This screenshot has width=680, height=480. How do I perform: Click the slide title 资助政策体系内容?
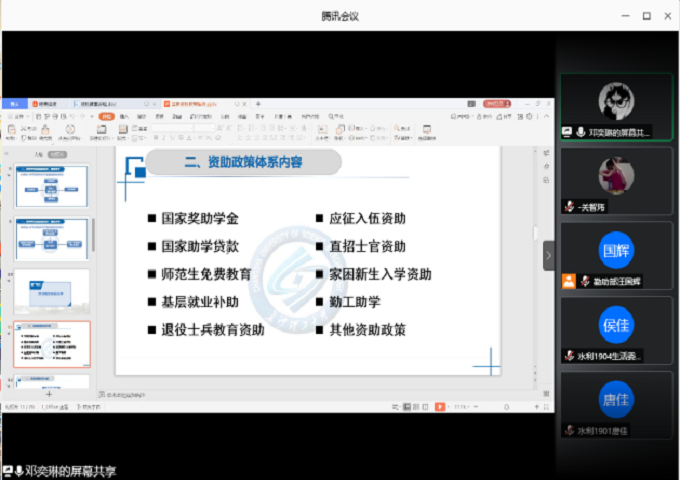tap(243, 163)
